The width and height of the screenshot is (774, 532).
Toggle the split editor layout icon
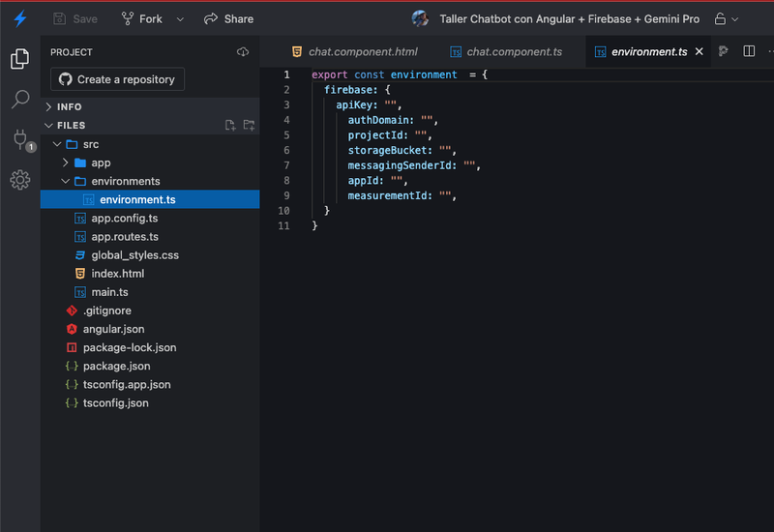pos(748,51)
